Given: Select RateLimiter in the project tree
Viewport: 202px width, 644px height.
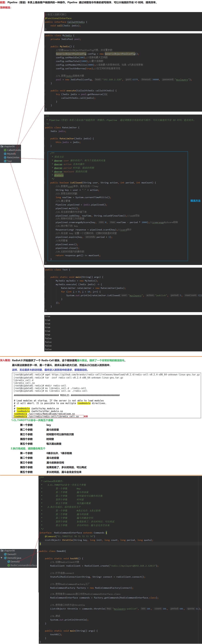Looking at the screenshot, I should (x=13, y=157).
